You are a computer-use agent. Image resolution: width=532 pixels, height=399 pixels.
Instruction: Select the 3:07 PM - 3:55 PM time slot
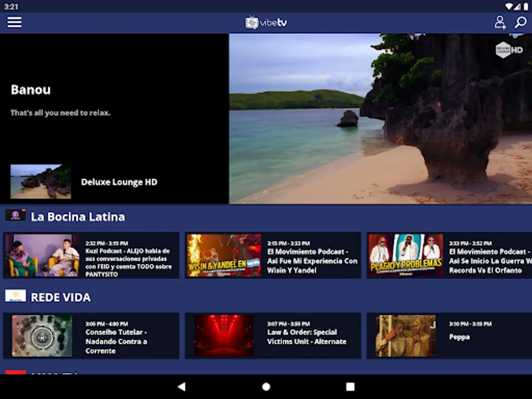coord(288,324)
